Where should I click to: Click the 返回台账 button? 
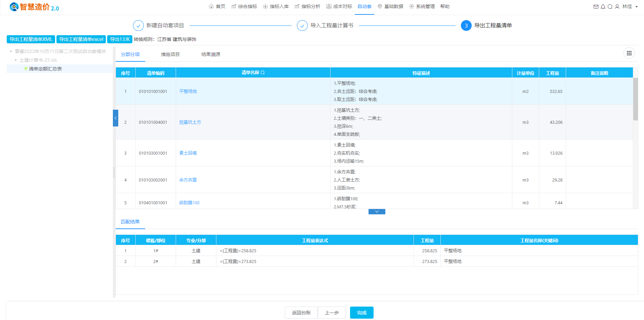point(301,313)
